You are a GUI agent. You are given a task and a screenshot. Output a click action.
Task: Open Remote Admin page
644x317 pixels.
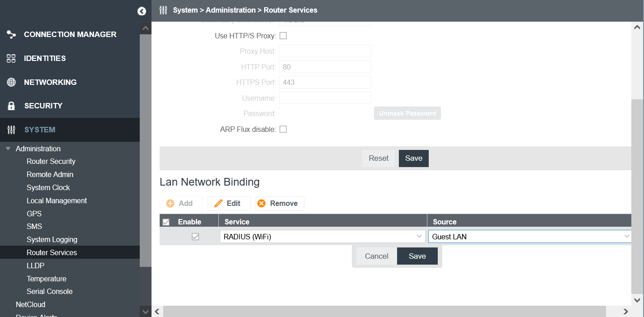point(50,174)
